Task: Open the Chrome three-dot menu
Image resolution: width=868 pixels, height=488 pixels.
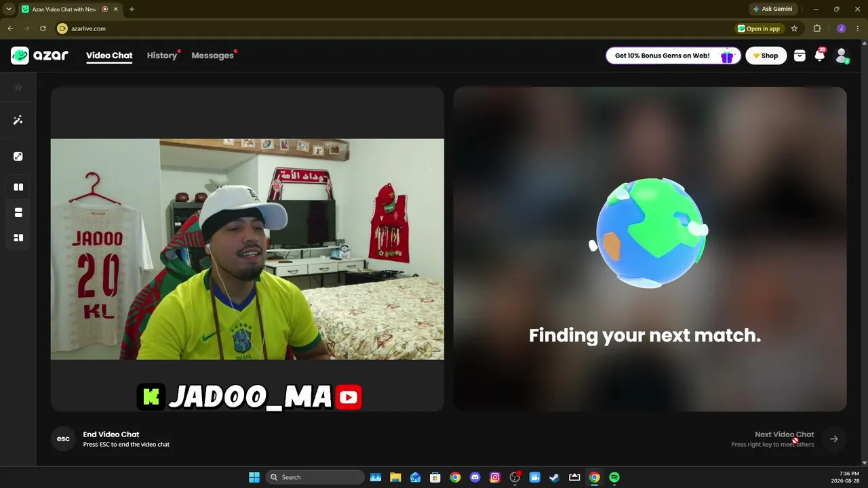Action: [859, 28]
